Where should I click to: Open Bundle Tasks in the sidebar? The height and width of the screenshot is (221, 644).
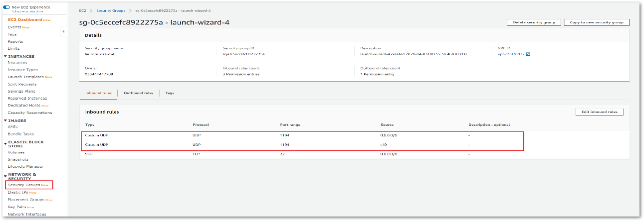click(21, 134)
